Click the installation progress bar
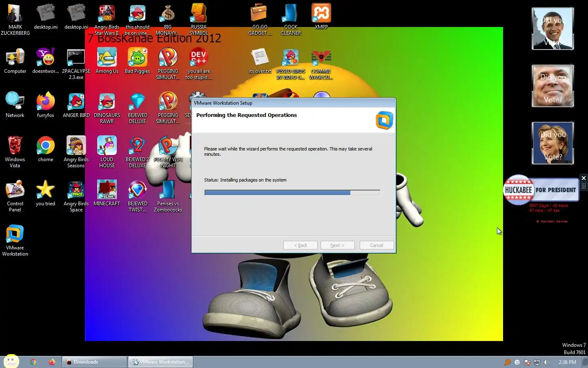 click(x=292, y=193)
